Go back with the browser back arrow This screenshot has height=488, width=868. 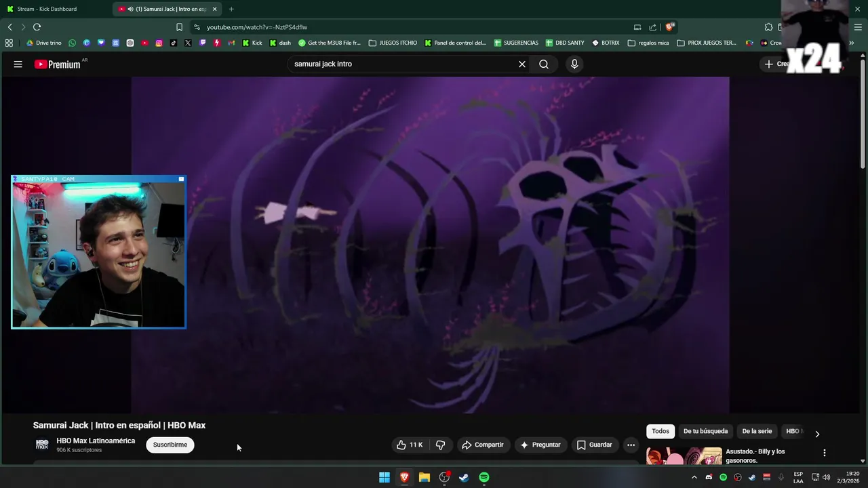click(x=9, y=27)
